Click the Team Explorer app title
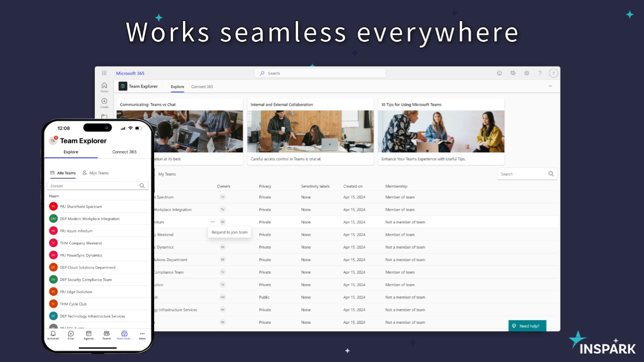This screenshot has height=362, width=644. tap(143, 87)
